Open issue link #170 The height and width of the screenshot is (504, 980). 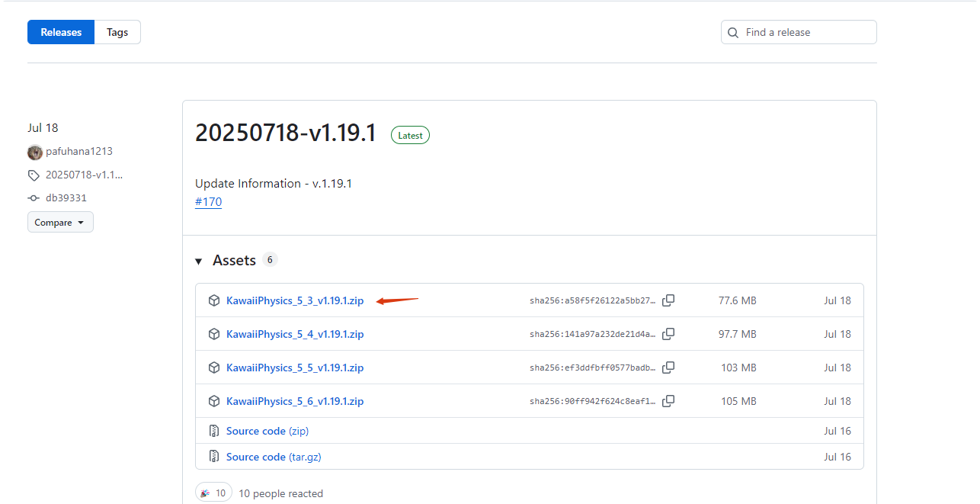click(x=208, y=202)
